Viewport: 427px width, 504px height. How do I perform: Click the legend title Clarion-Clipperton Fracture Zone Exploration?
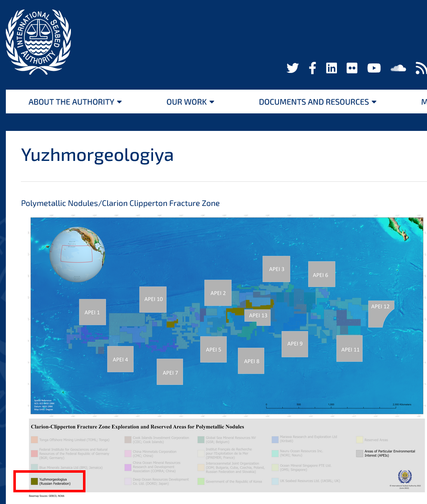tap(138, 426)
